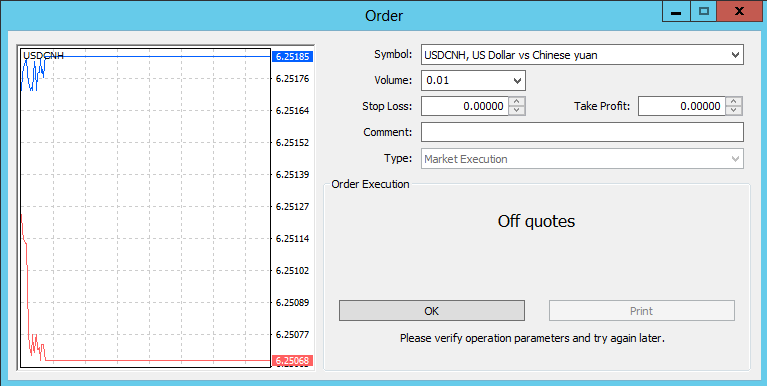Click the disabled Type dropdown
Image resolution: width=767 pixels, height=386 pixels.
[582, 159]
